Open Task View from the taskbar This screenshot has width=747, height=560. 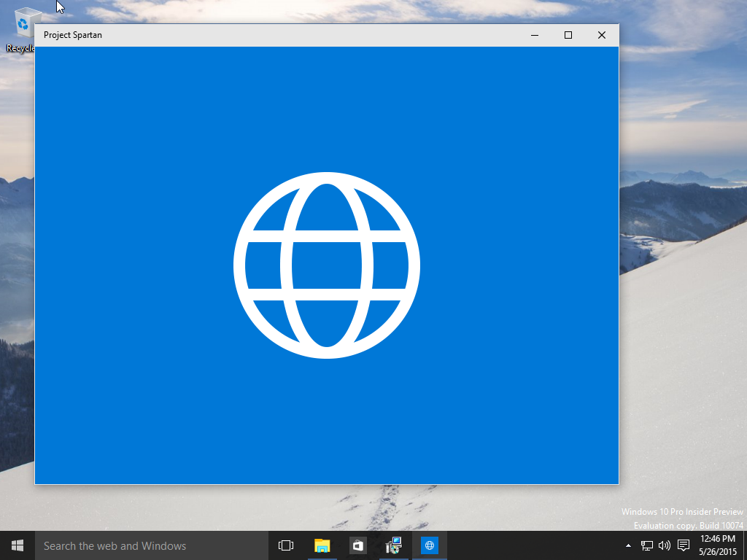(x=286, y=545)
